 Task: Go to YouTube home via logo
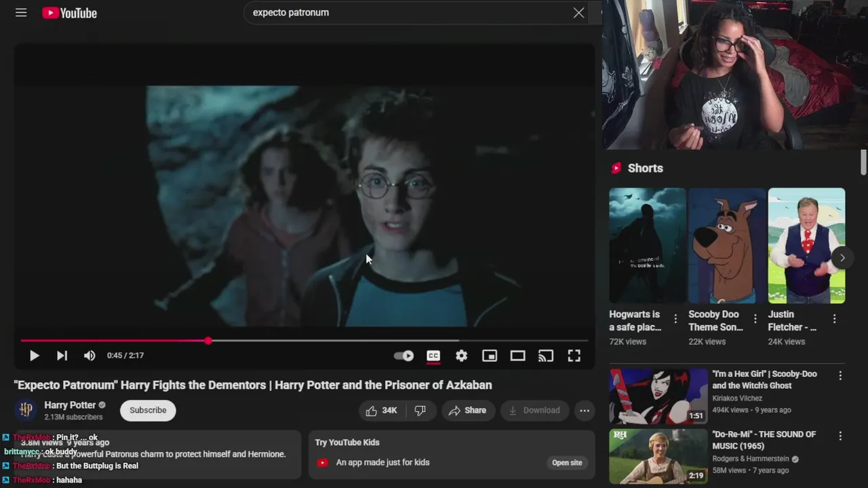click(x=69, y=13)
